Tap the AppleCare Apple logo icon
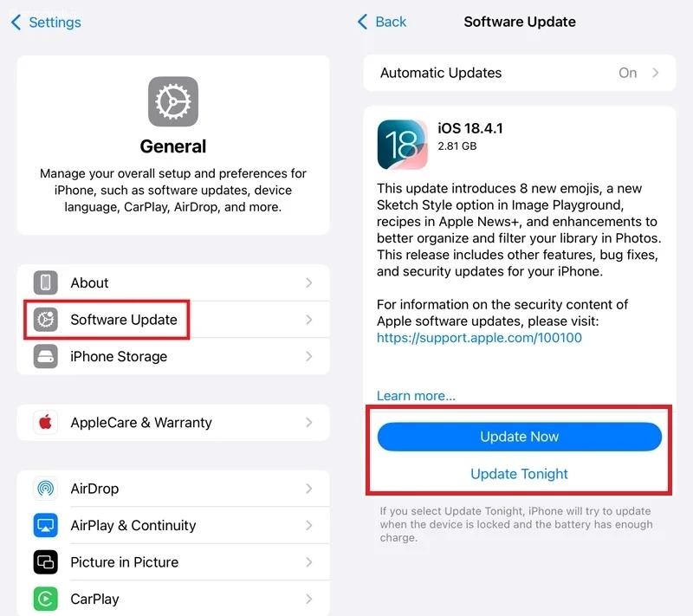The image size is (693, 616). tap(46, 423)
